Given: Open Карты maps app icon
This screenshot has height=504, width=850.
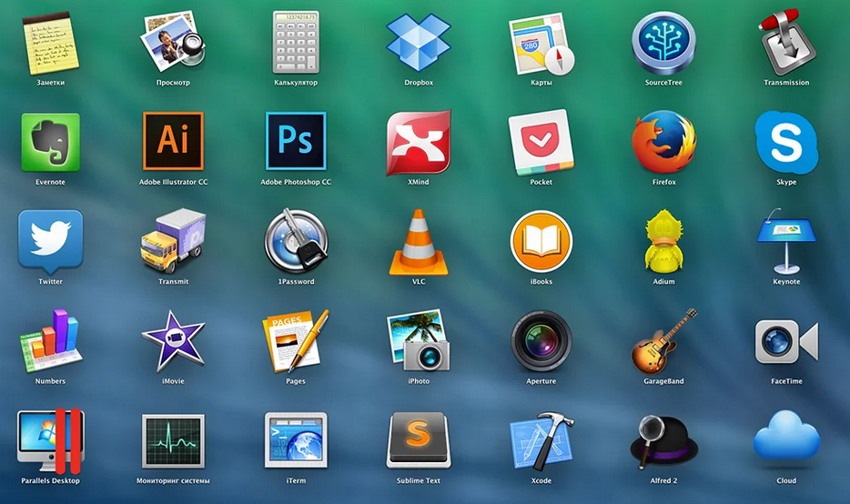Looking at the screenshot, I should 541,44.
